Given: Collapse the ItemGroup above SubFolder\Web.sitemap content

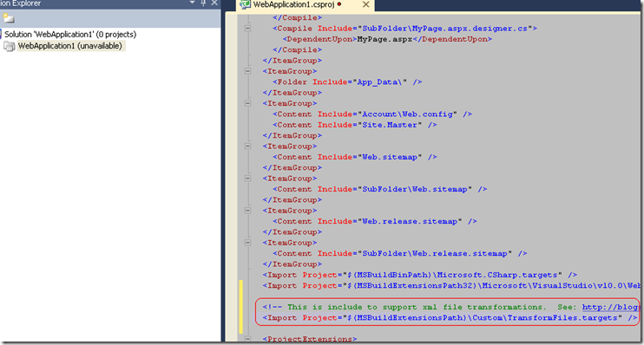Looking at the screenshot, I should pos(247,179).
